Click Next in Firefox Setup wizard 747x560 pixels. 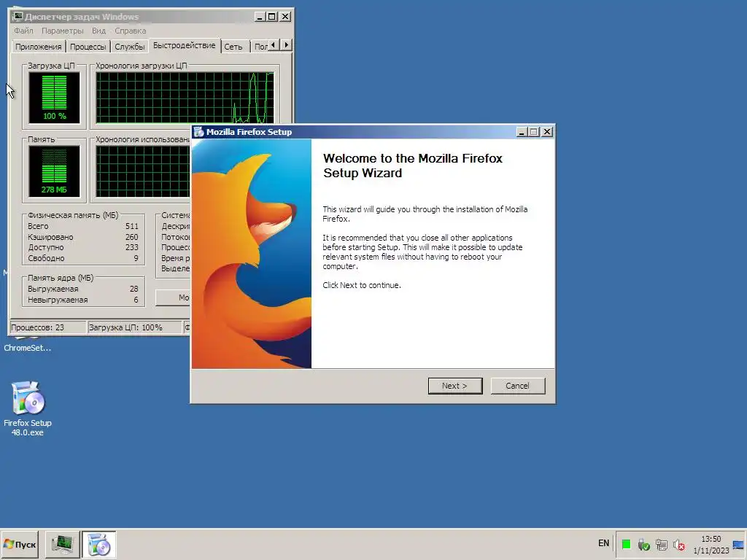(x=455, y=386)
